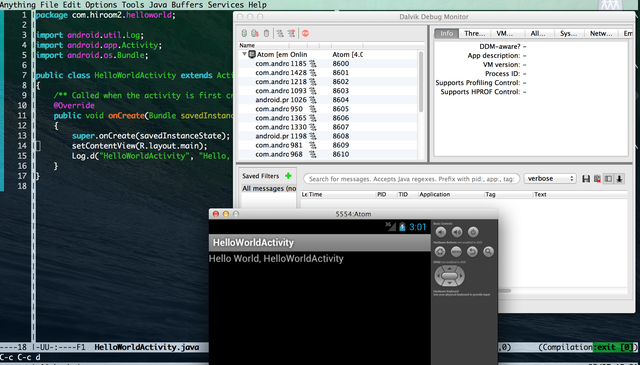Viewport: 640px width, 365px height.
Task: Open the verbose log level dropdown
Action: (550, 178)
